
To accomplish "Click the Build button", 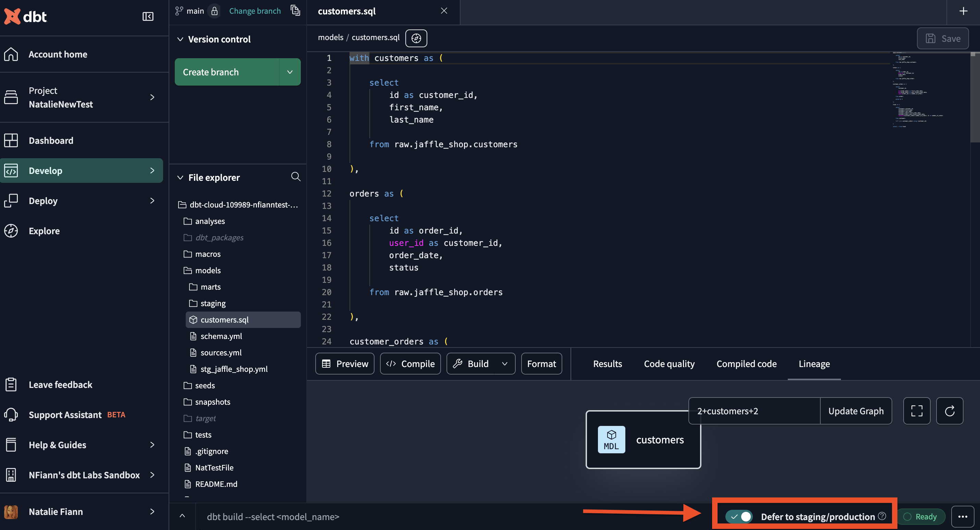I will [x=471, y=364].
